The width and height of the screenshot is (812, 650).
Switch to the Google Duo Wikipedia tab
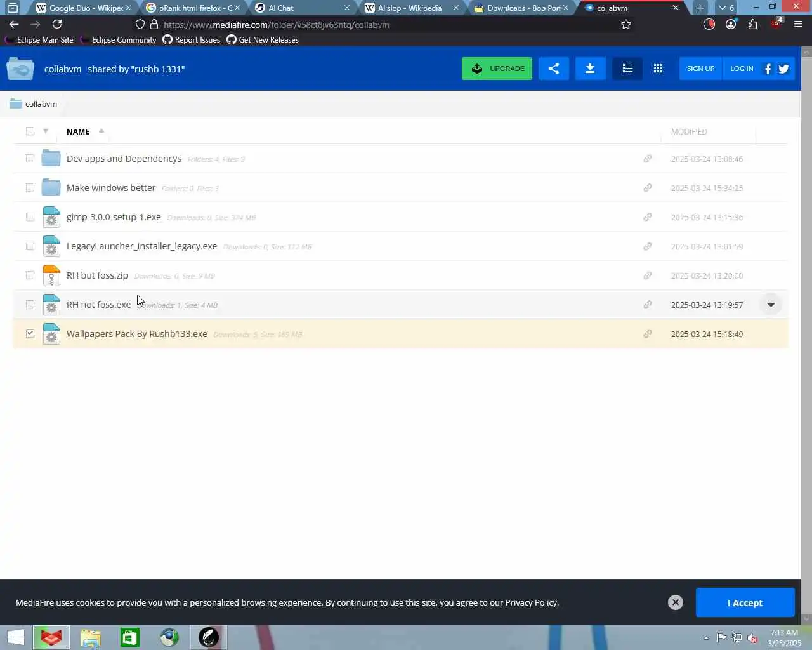(x=82, y=8)
